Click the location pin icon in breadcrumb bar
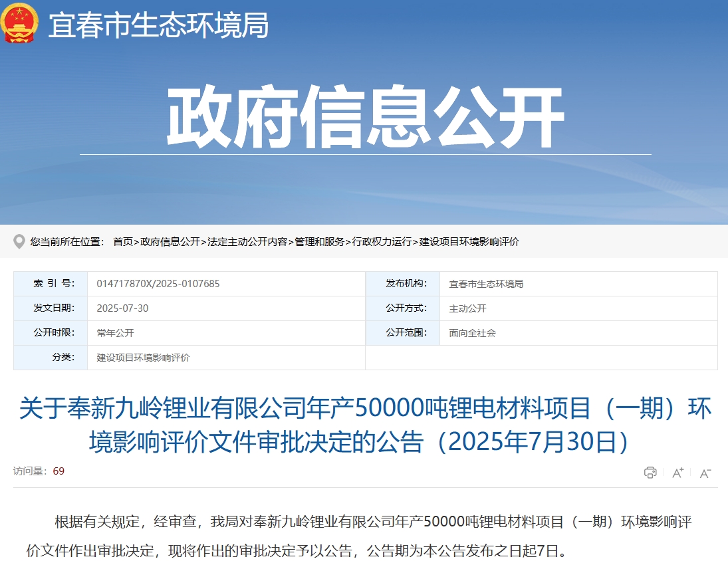 [20, 242]
